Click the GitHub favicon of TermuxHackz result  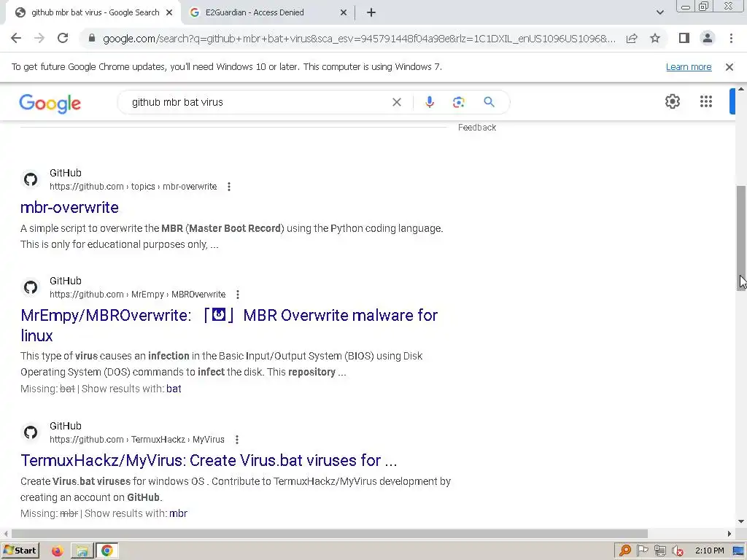[31, 432]
